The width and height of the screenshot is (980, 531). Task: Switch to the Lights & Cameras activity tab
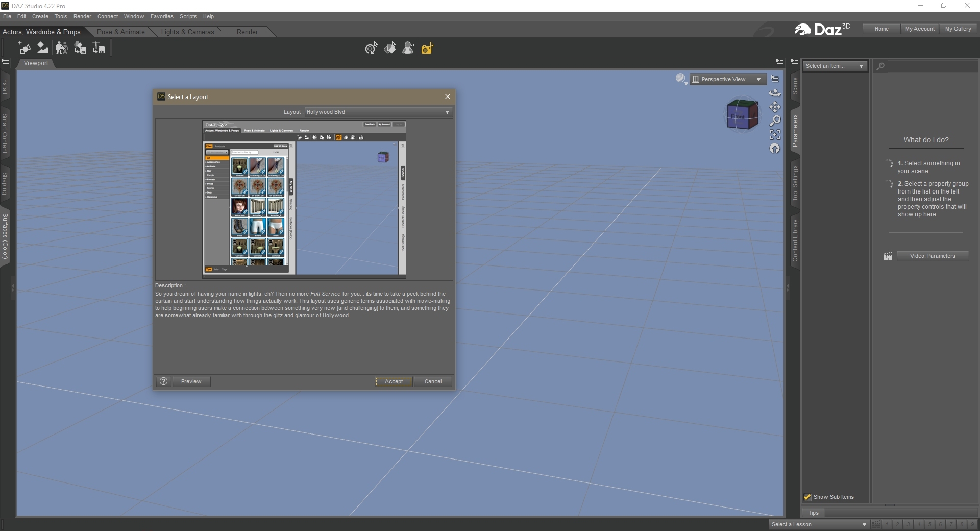187,32
